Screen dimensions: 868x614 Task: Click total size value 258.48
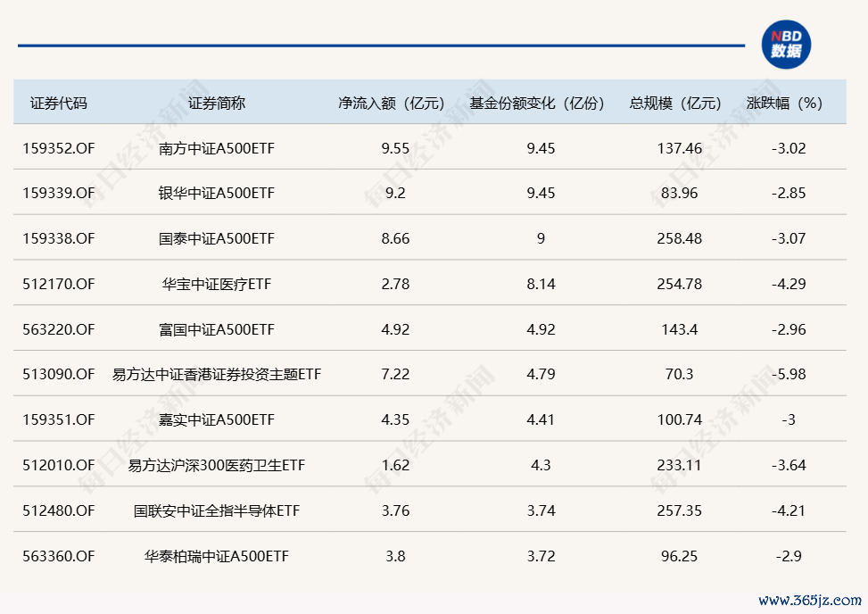pos(679,238)
